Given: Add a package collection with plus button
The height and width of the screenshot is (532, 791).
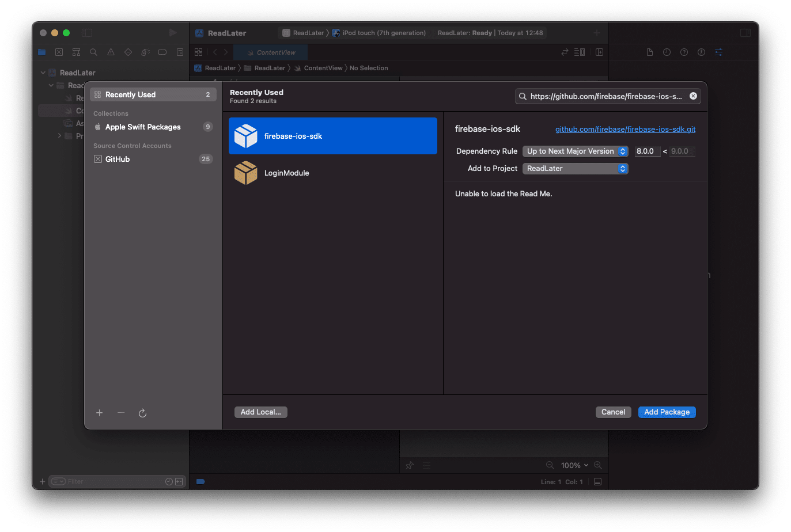Looking at the screenshot, I should point(100,413).
